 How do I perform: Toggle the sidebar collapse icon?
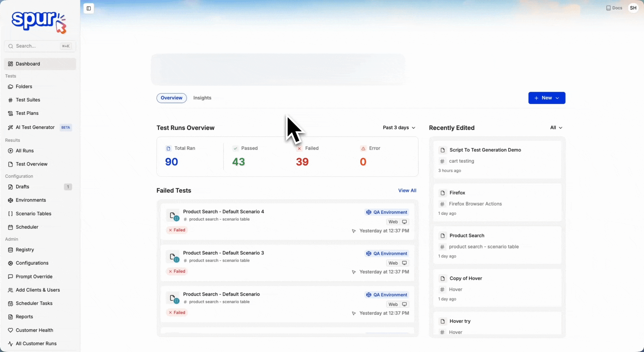pyautogui.click(x=89, y=8)
